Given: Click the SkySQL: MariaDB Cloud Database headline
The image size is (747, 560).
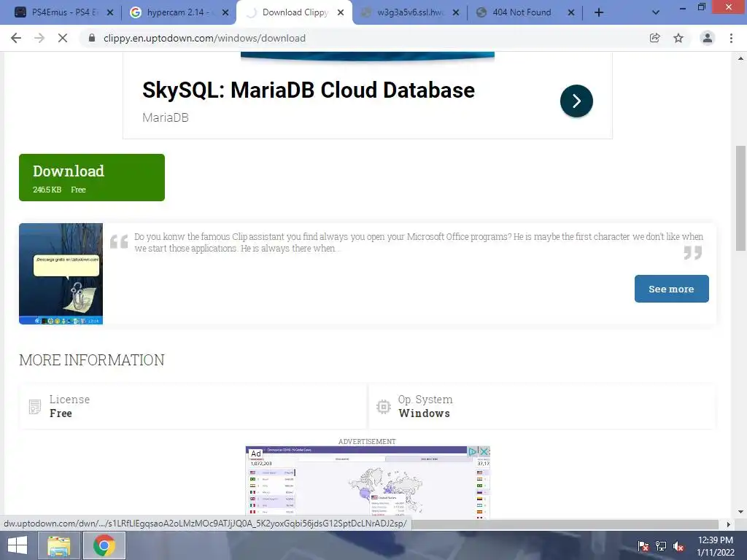Looking at the screenshot, I should 309,90.
